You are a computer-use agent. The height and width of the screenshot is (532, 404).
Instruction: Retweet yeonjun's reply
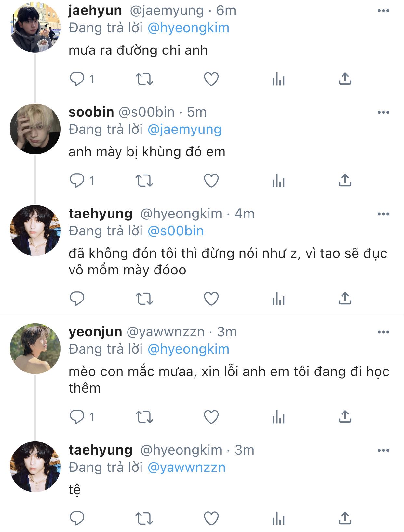[x=144, y=417]
